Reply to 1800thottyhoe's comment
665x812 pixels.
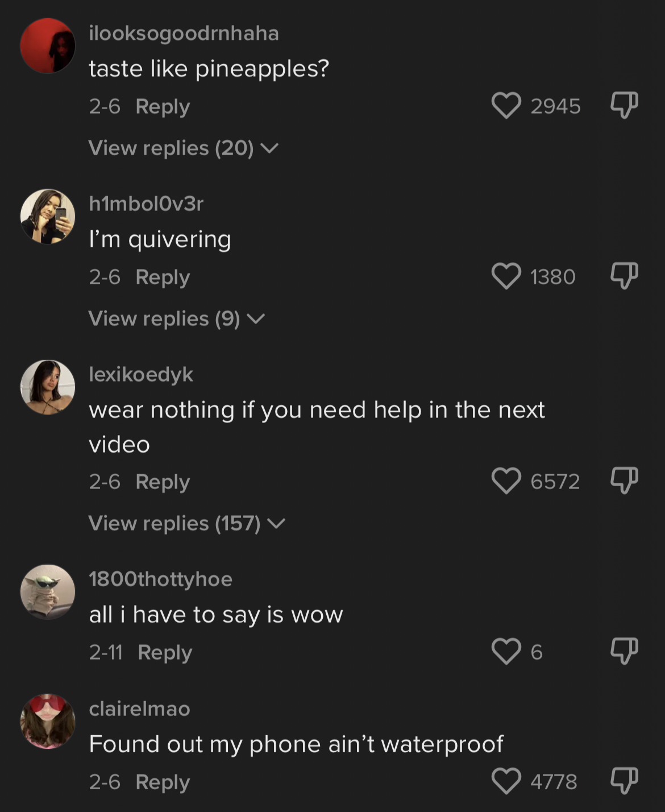click(165, 652)
